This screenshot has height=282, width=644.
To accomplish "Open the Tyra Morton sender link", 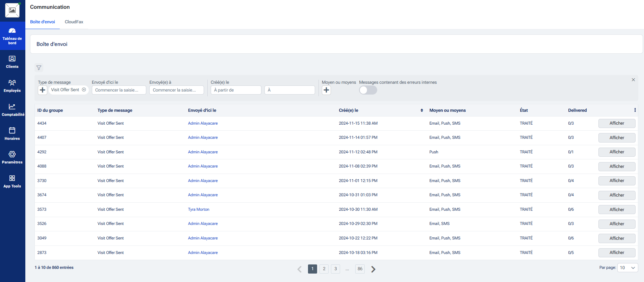I will (x=199, y=209).
